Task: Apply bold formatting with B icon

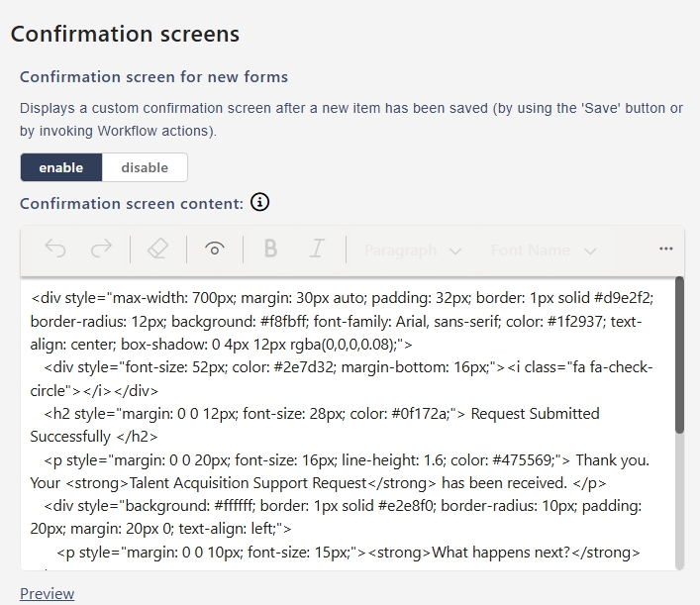Action: click(x=269, y=250)
